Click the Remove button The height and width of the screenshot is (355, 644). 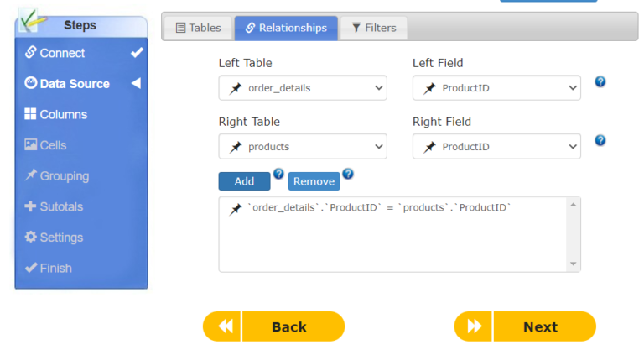click(x=314, y=181)
